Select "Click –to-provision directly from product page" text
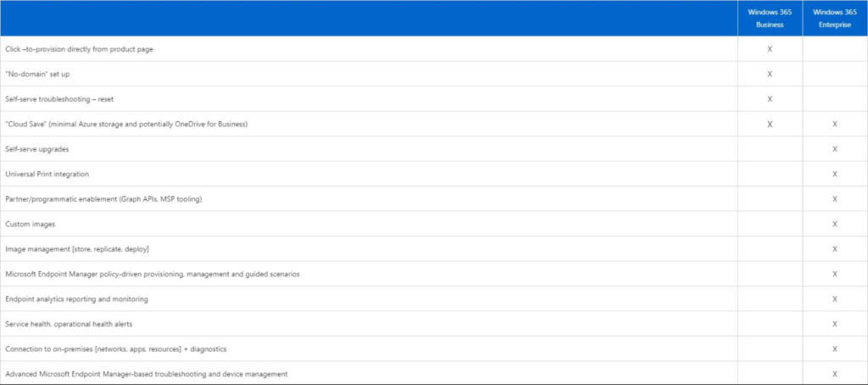This screenshot has width=868, height=385. [79, 48]
